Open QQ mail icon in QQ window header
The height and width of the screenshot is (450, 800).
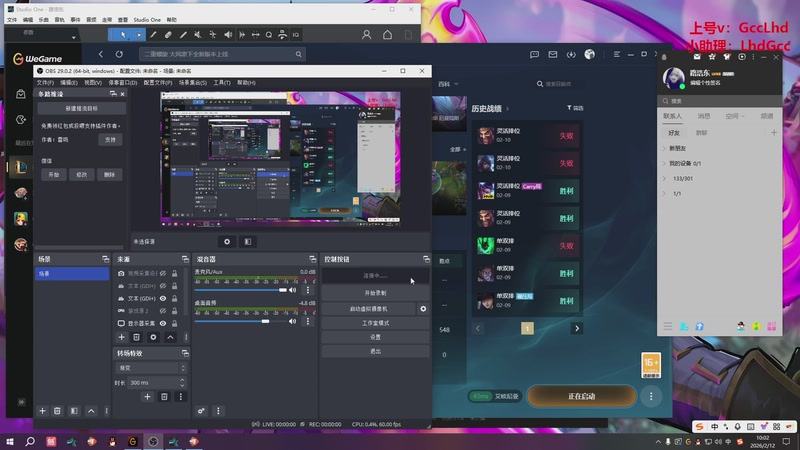click(x=697, y=57)
